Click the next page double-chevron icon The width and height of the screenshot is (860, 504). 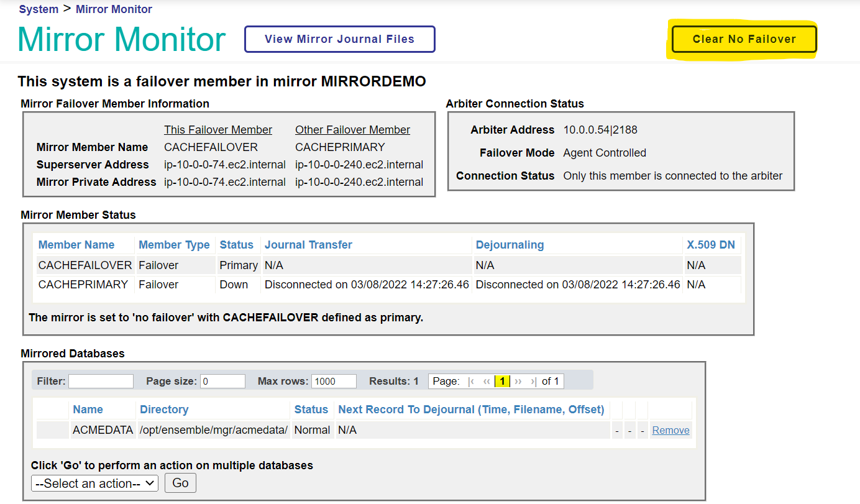518,381
